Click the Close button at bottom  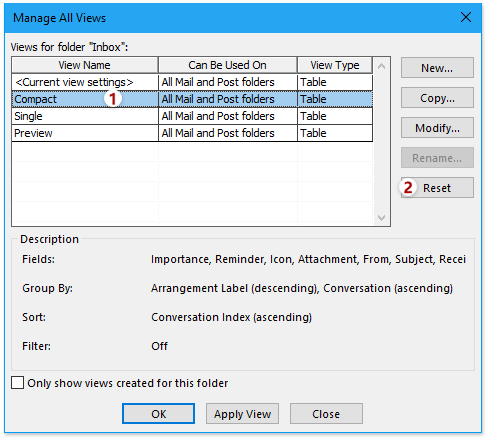(x=326, y=414)
